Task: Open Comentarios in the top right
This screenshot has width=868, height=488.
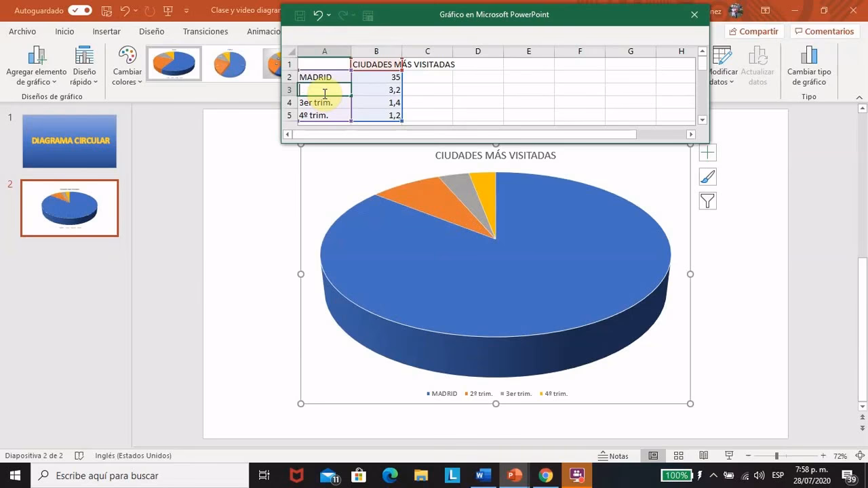Action: click(x=827, y=31)
